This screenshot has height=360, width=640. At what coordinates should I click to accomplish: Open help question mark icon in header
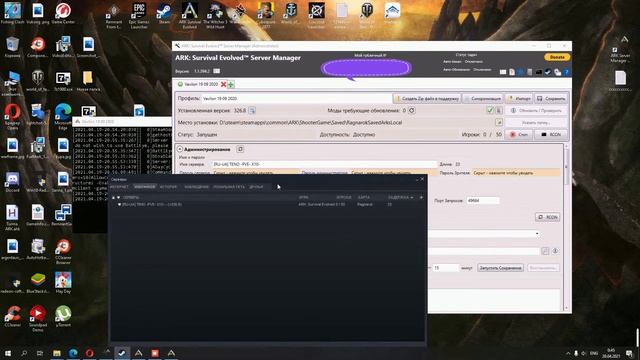point(566,72)
